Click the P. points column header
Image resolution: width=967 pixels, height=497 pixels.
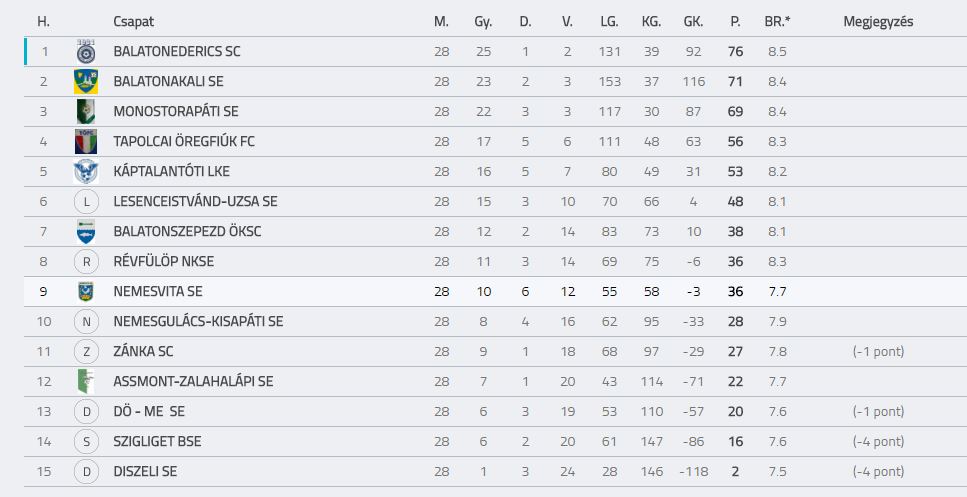coord(735,22)
